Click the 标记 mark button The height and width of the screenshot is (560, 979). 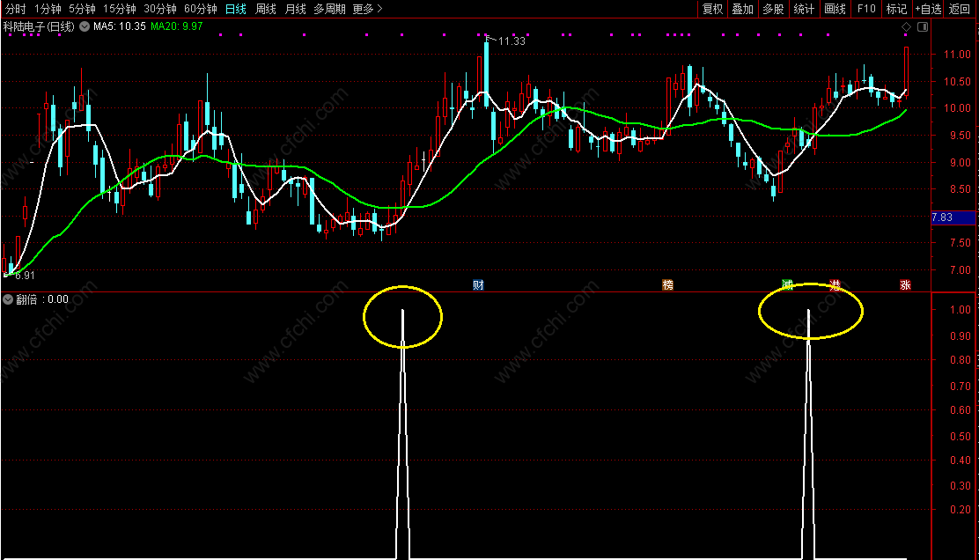(896, 9)
